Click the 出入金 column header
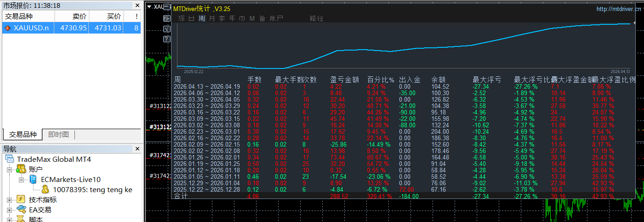 pyautogui.click(x=410, y=80)
